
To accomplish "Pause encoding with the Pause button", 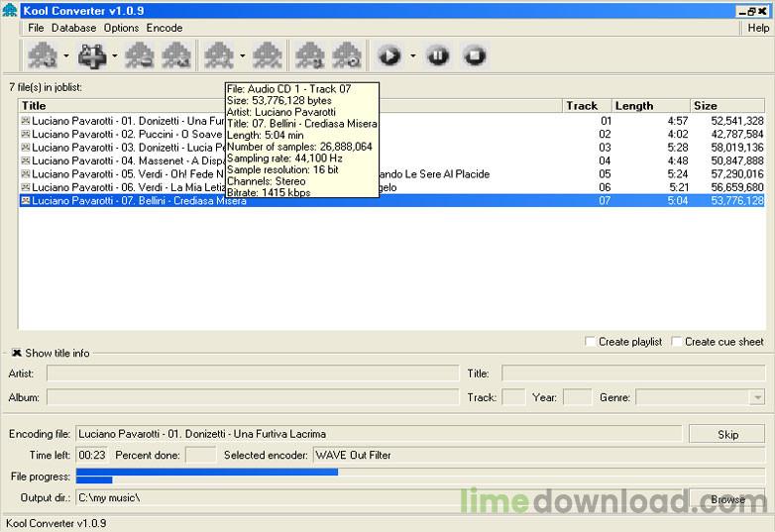I will click(x=438, y=55).
